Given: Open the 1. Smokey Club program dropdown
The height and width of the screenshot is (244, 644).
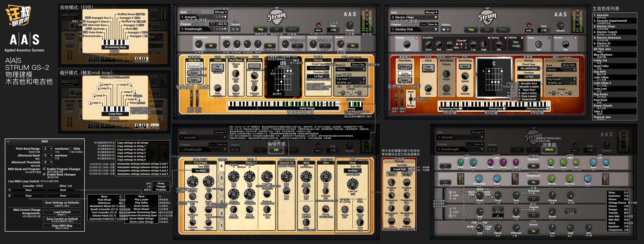Looking at the screenshot, I should (x=414, y=29).
